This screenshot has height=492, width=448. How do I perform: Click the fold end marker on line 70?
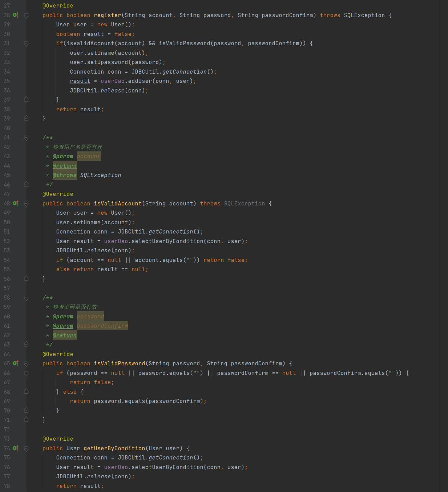click(26, 411)
